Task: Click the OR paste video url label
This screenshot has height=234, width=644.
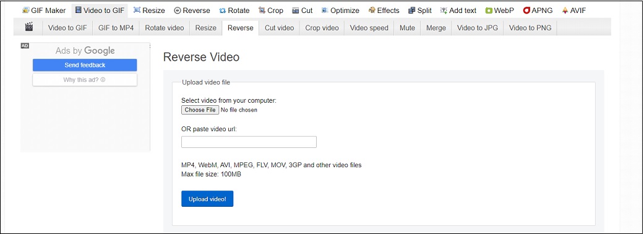Action: (209, 129)
